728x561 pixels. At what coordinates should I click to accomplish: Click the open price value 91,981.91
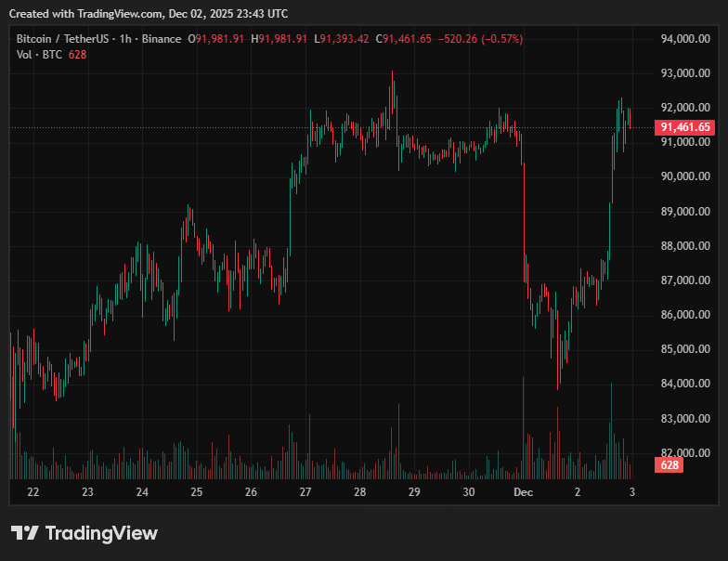click(x=219, y=39)
